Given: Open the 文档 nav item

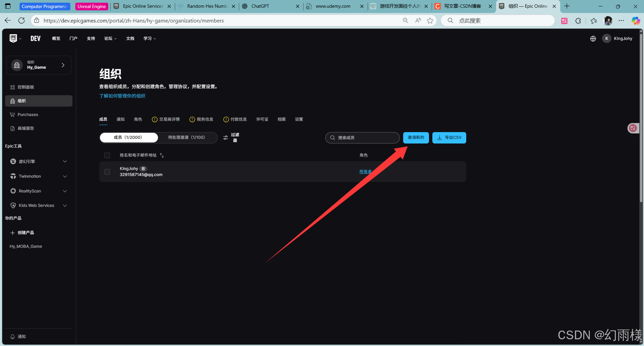Looking at the screenshot, I should (x=130, y=39).
